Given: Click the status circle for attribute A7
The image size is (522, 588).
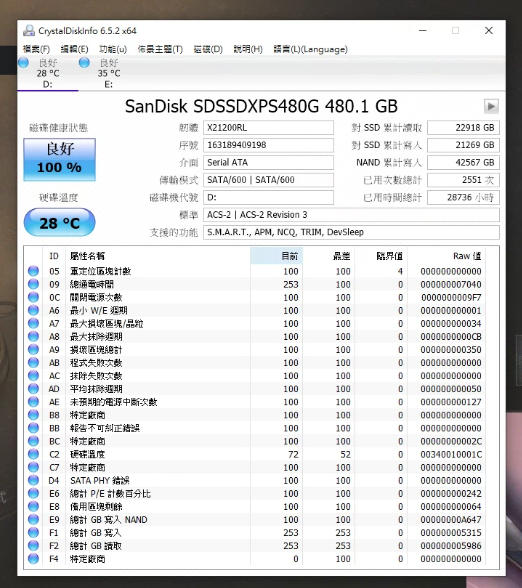Looking at the screenshot, I should 33,323.
